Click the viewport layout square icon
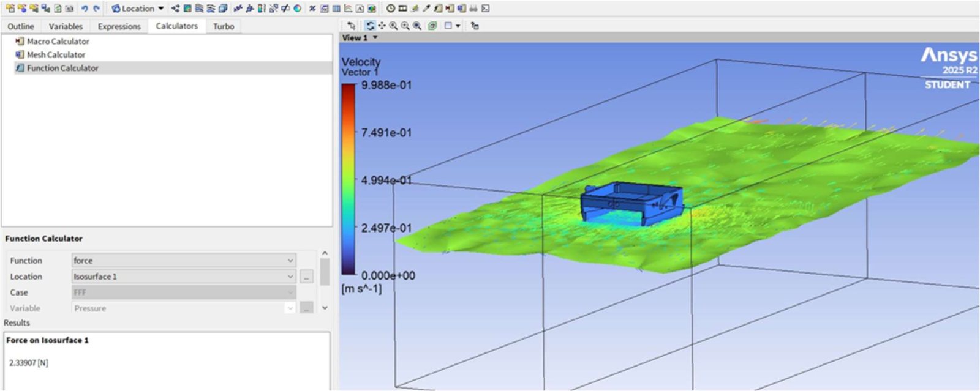The image size is (980, 391). [448, 26]
